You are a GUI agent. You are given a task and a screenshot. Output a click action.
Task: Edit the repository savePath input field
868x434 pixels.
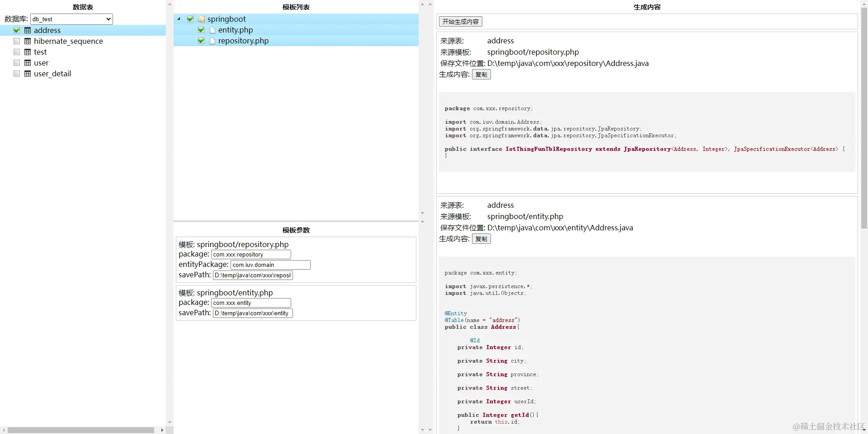click(253, 275)
